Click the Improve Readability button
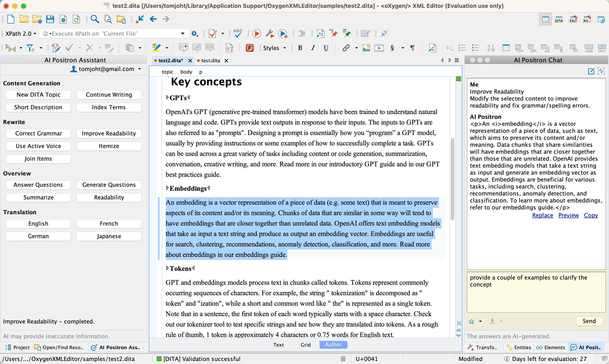The width and height of the screenshot is (609, 364). [x=109, y=133]
